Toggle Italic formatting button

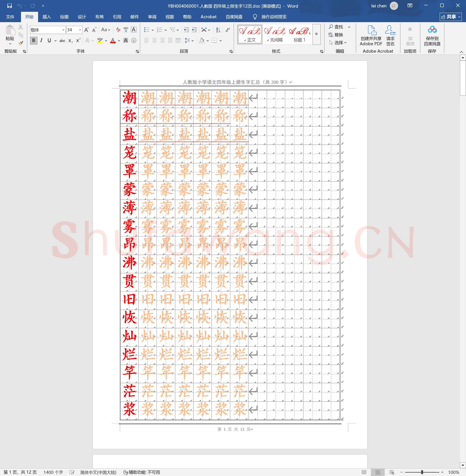tap(41, 41)
